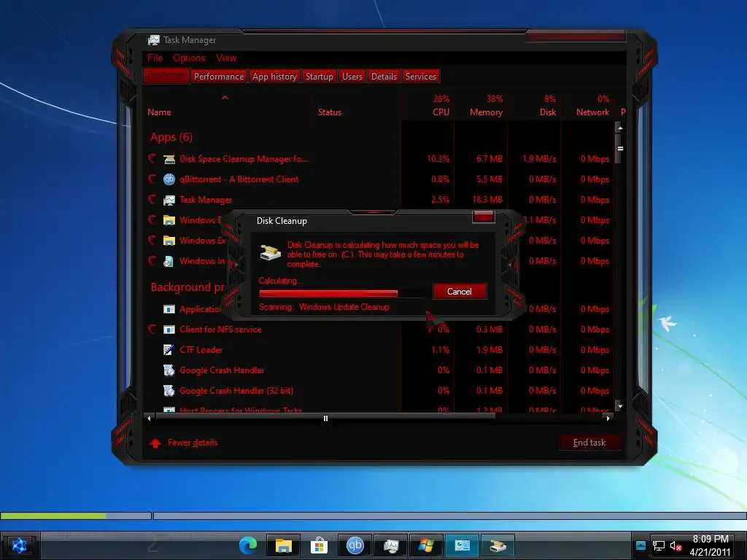The image size is (747, 560).
Task: Sort processes by Network column
Action: (592, 112)
